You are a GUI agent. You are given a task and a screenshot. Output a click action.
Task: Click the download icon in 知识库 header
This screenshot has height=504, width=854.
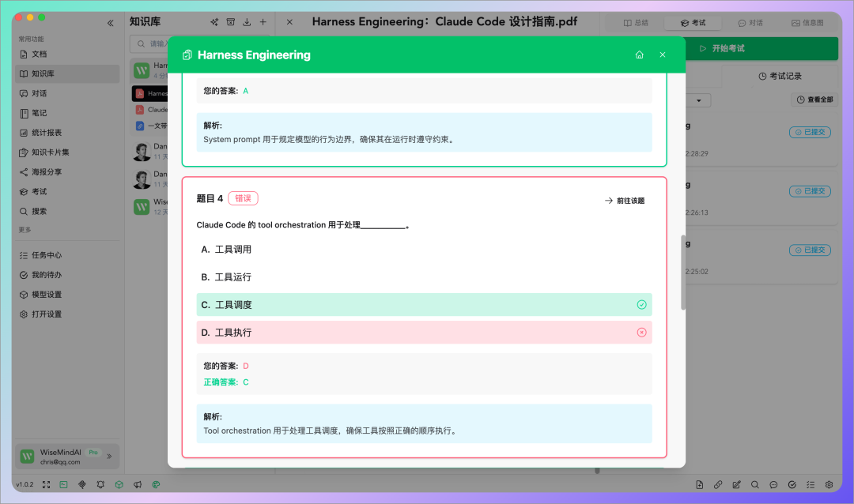click(x=247, y=22)
